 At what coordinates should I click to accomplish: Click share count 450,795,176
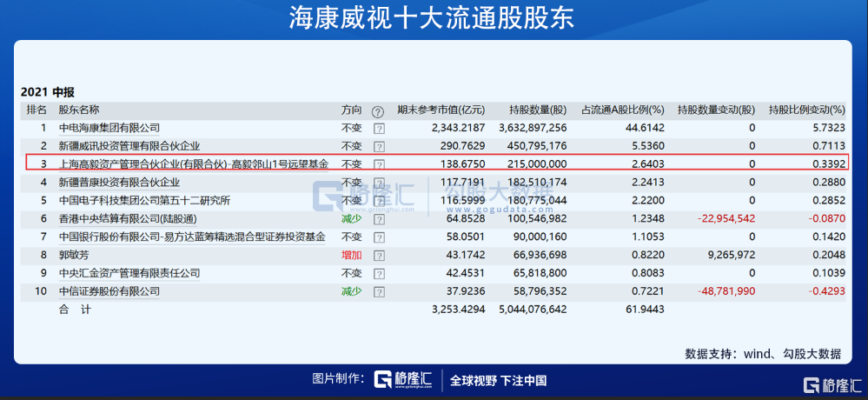[x=537, y=146]
